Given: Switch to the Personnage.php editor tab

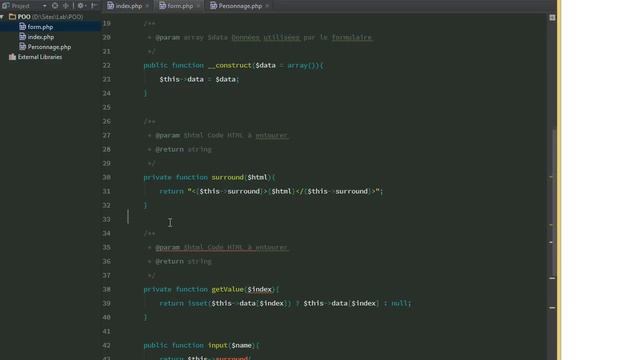Looking at the screenshot, I should (x=240, y=6).
